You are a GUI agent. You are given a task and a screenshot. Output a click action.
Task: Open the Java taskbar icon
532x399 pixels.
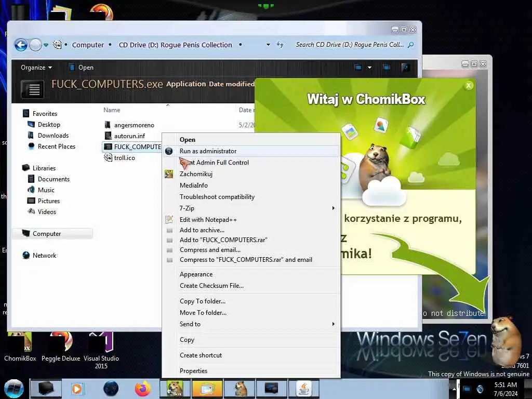coord(304,389)
